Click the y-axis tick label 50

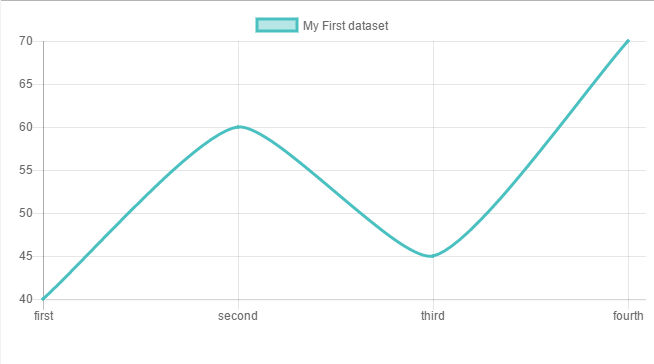(x=25, y=213)
